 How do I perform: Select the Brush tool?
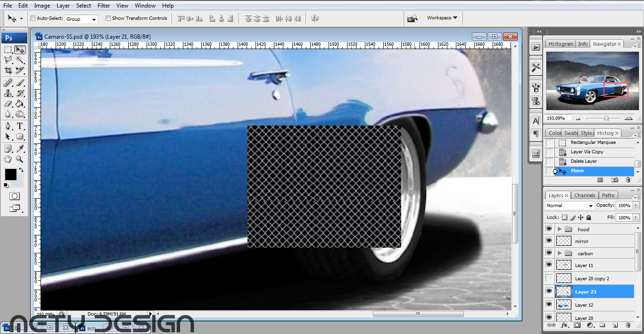tap(20, 83)
